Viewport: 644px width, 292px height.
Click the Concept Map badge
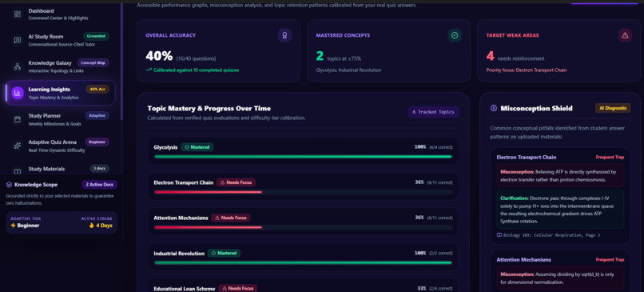[93, 62]
